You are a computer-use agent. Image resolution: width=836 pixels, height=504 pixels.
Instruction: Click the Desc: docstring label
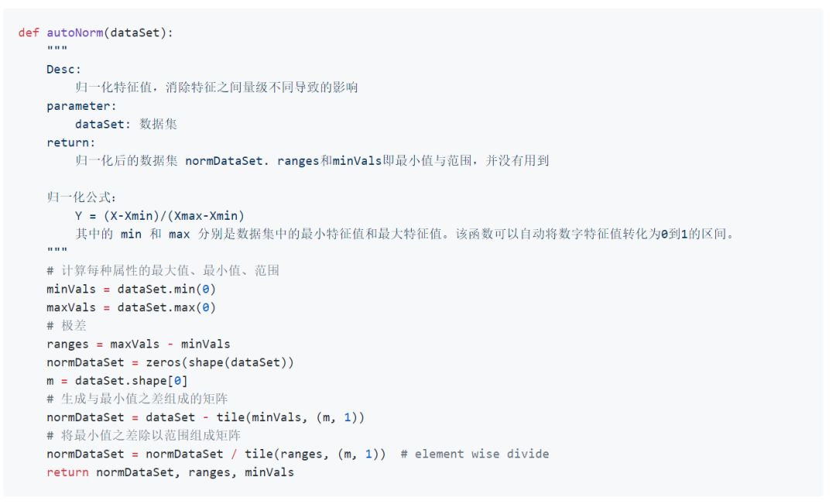coord(63,70)
